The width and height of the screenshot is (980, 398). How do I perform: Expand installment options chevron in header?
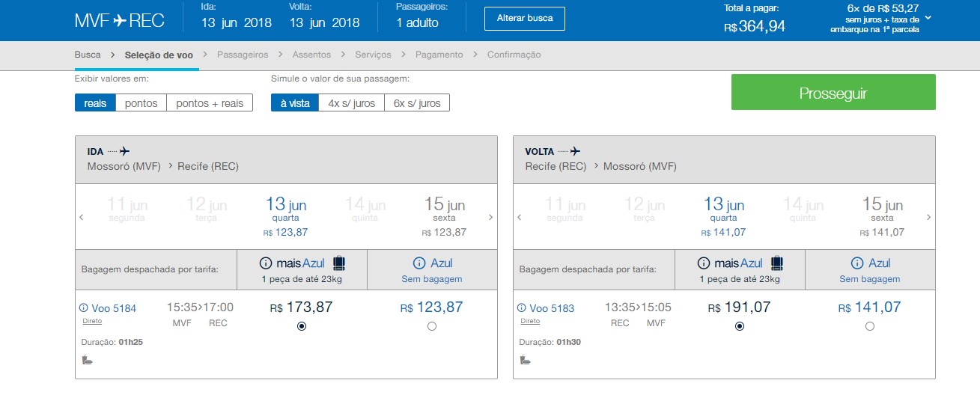(928, 17)
